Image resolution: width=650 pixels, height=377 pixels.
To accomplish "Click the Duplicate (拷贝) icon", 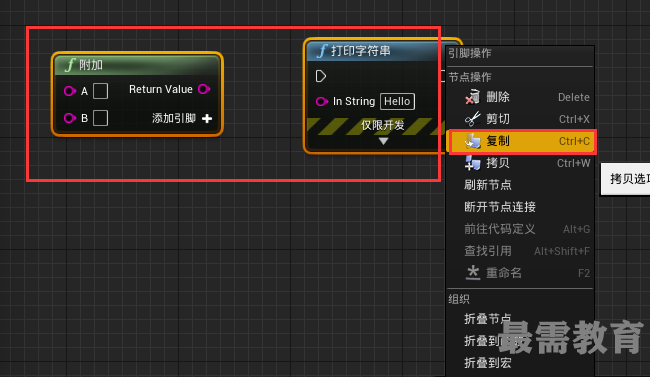I will (472, 163).
